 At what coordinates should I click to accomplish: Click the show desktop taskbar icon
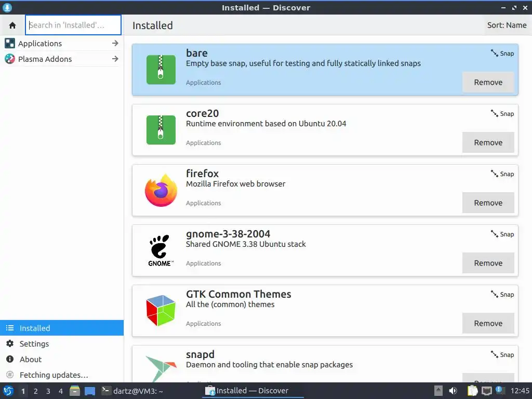90,391
